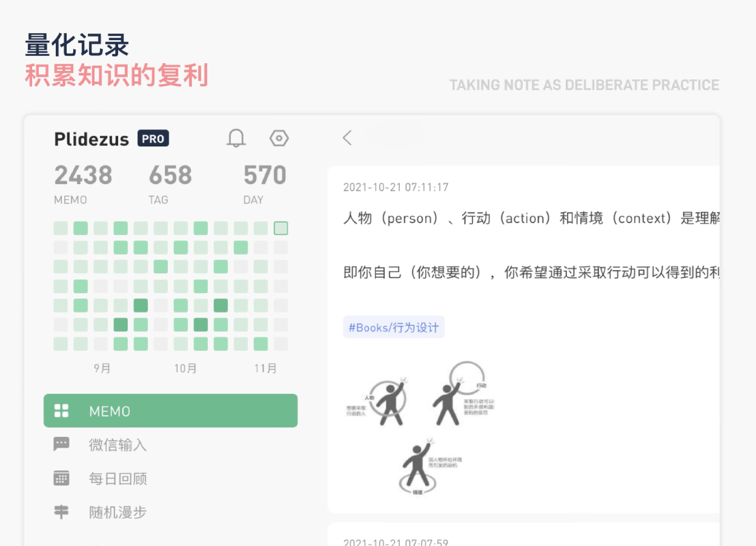Click the 随机漫步 signpost icon
The width and height of the screenshot is (756, 546).
61,512
